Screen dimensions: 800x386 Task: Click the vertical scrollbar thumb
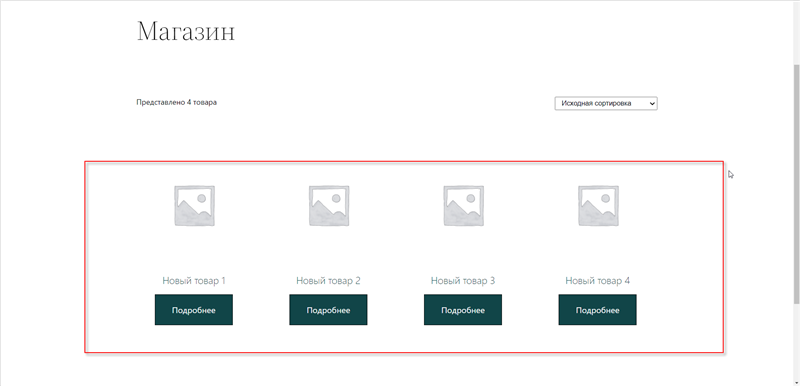(x=796, y=184)
